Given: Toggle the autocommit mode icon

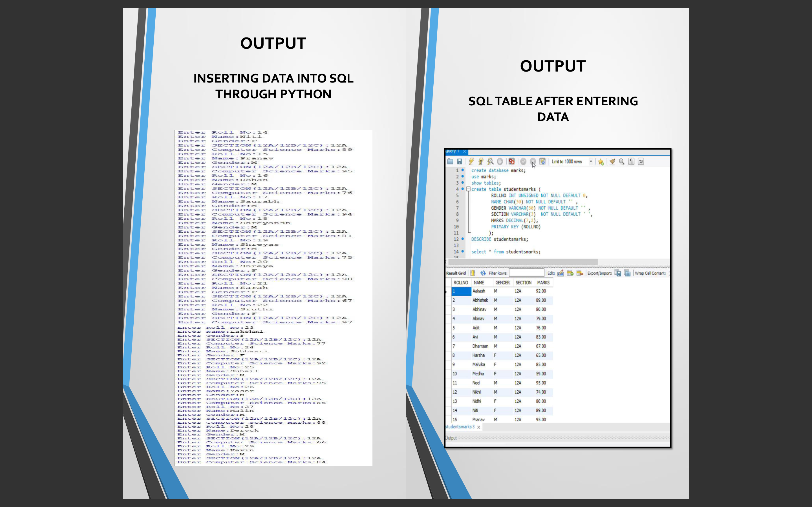Looking at the screenshot, I should (x=542, y=161).
